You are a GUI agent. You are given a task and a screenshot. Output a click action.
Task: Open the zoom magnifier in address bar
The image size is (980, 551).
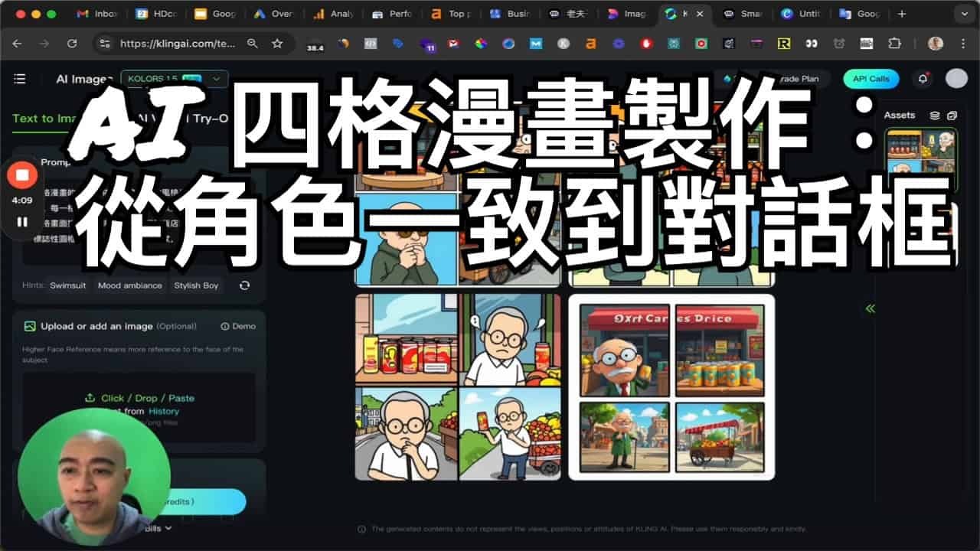pos(253,44)
